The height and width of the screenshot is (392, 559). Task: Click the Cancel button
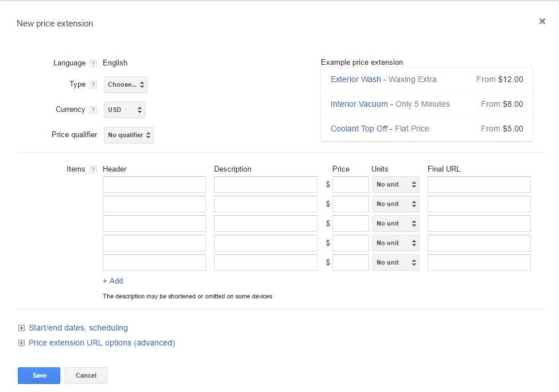pos(86,375)
